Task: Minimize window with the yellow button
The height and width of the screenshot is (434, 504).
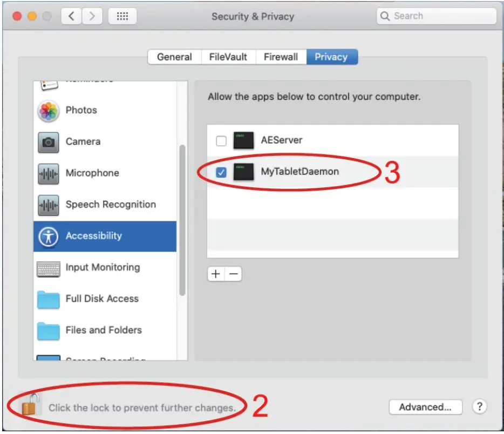Action: pos(32,16)
